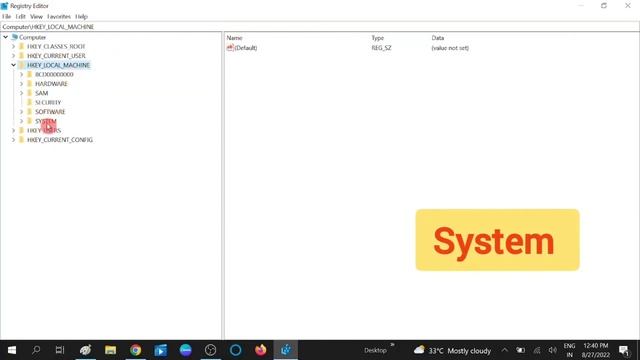This screenshot has width=640, height=360.
Task: Select the BCD00000000 key
Action: (54, 75)
